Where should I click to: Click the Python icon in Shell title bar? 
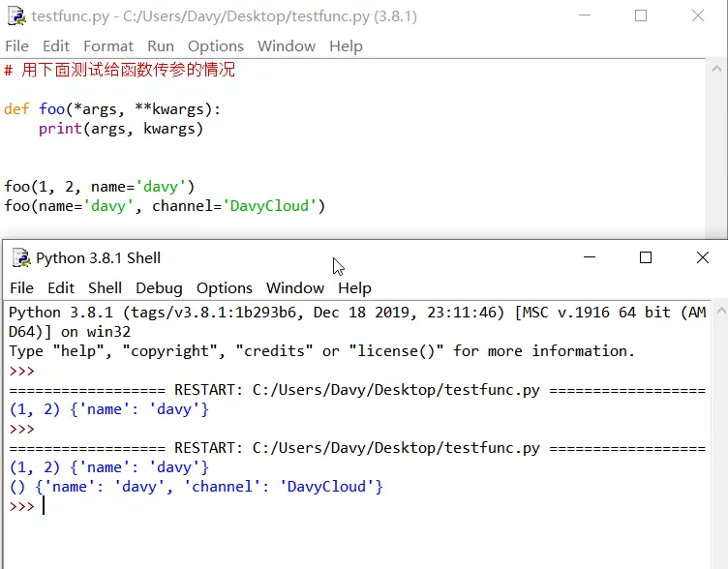tap(21, 257)
